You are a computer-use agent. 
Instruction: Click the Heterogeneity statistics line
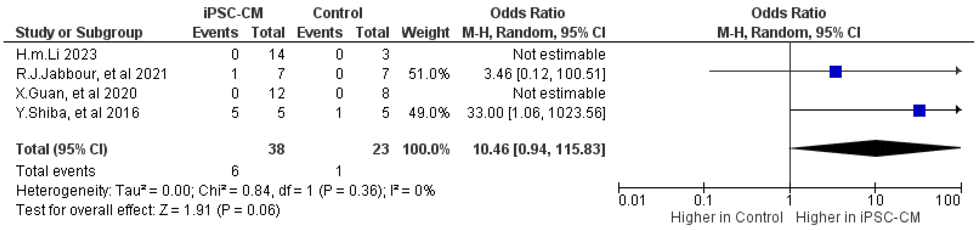tap(225, 190)
